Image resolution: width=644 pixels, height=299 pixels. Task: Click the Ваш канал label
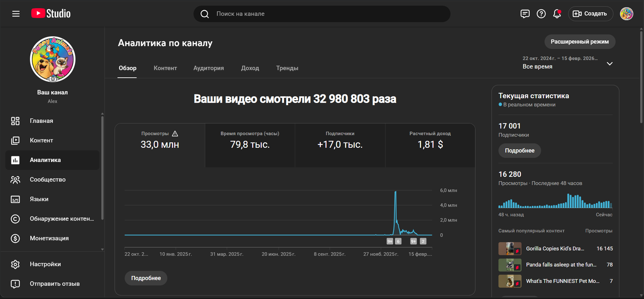pos(52,92)
